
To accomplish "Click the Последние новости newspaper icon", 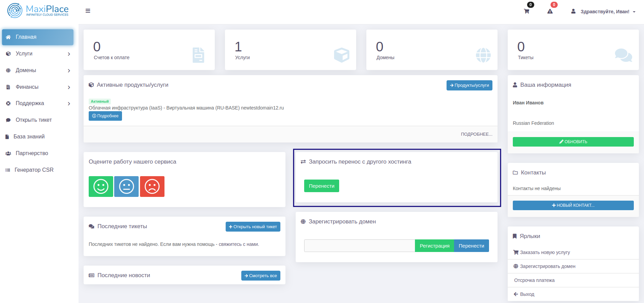I will pos(91,275).
